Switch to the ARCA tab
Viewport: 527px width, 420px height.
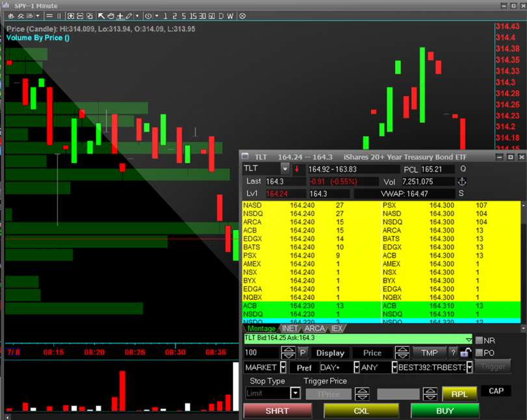coord(315,329)
